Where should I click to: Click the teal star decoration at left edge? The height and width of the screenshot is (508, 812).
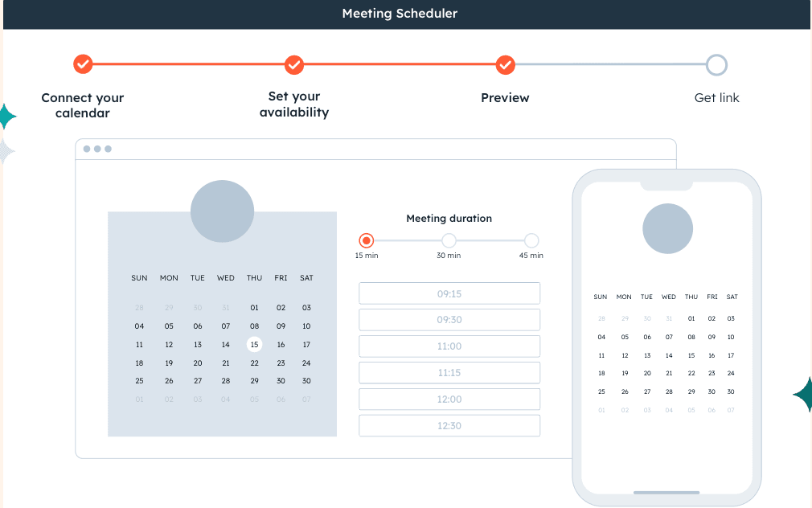point(7,116)
